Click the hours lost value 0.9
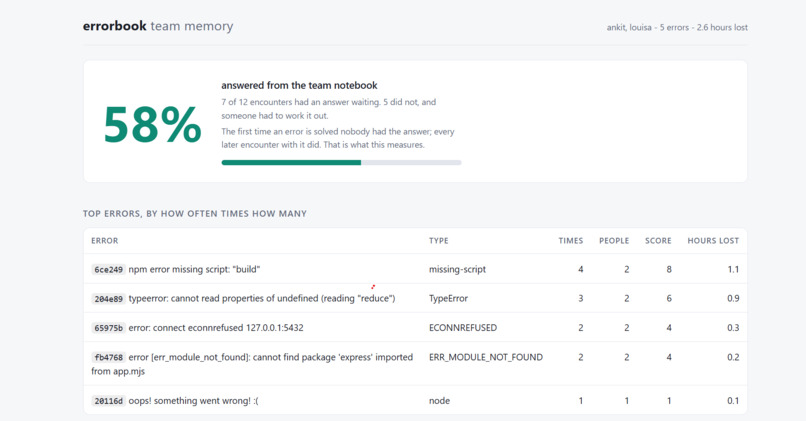Image resolution: width=806 pixels, height=421 pixels. 733,299
